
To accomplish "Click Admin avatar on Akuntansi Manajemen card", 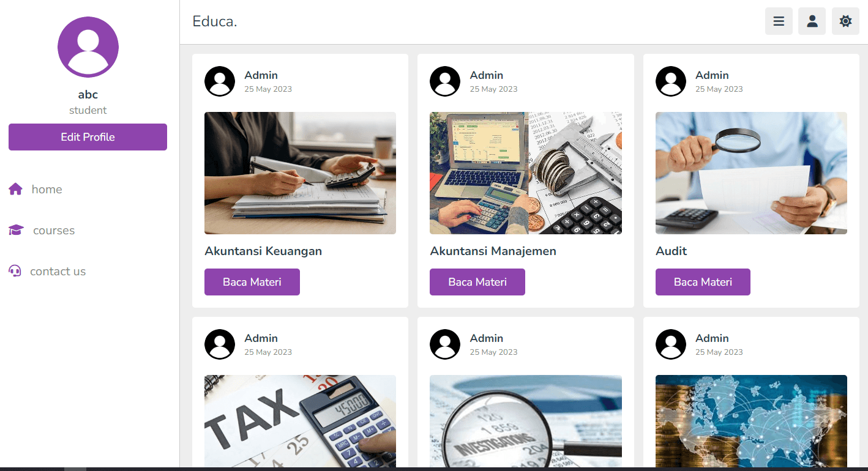I will pyautogui.click(x=445, y=81).
